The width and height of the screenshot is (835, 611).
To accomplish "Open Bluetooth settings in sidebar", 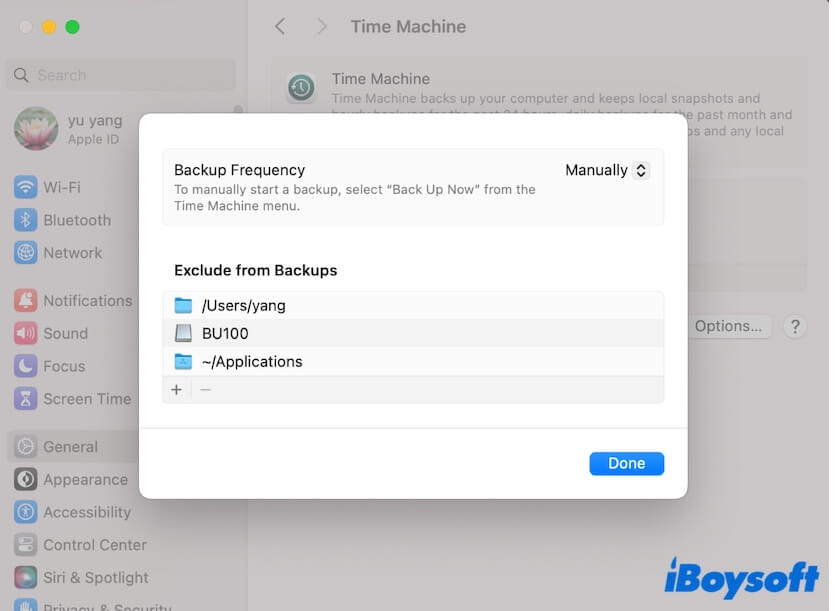I will click(x=76, y=220).
